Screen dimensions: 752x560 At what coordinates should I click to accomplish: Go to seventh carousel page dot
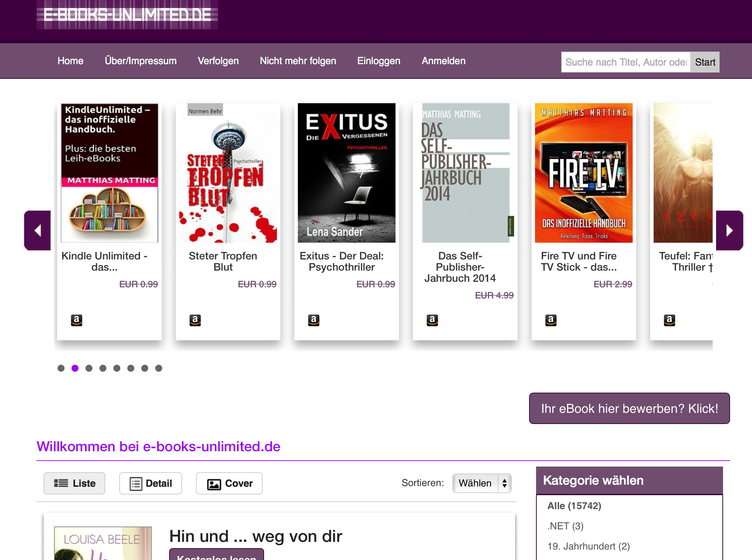coord(145,368)
